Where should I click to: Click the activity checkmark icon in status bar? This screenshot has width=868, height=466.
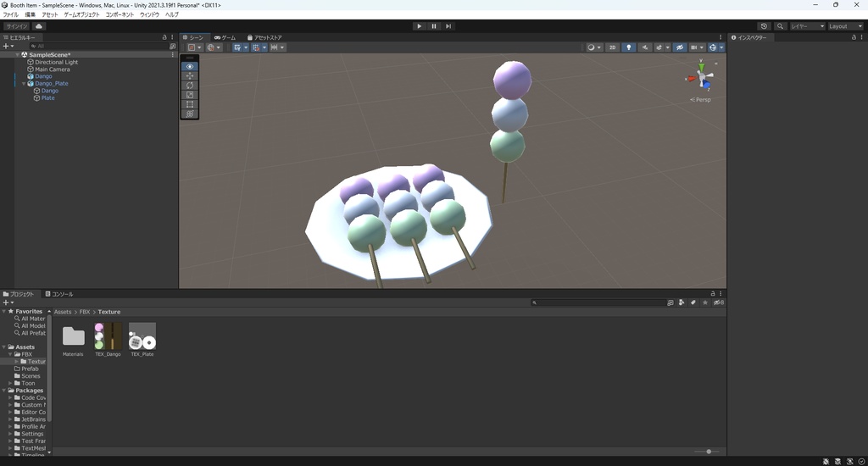click(861, 462)
